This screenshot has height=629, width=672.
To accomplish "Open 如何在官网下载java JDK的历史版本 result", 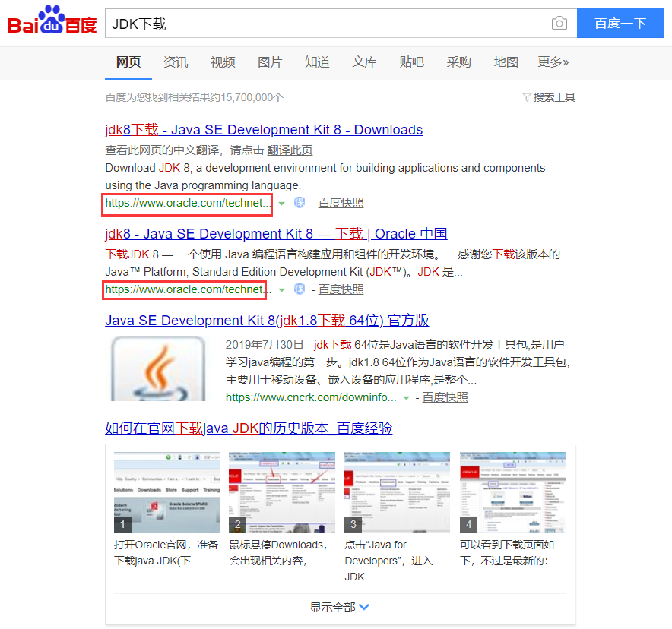I will point(249,428).
